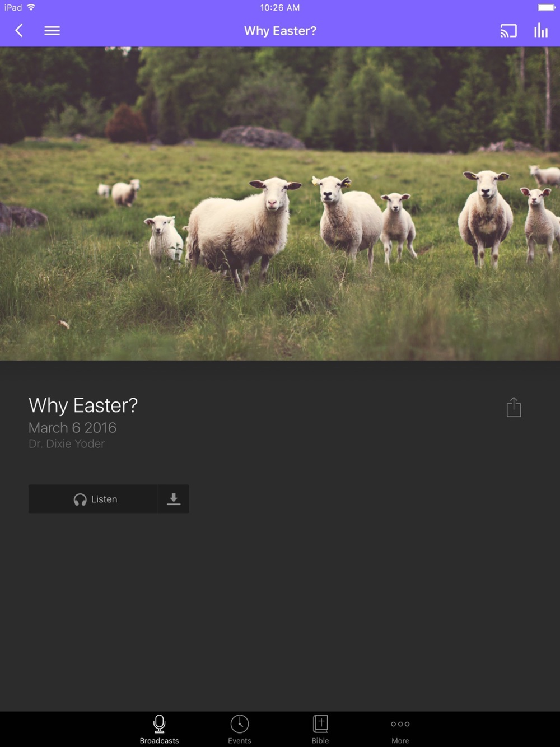Tap the sheep banner image
The image size is (560, 747).
click(x=280, y=203)
